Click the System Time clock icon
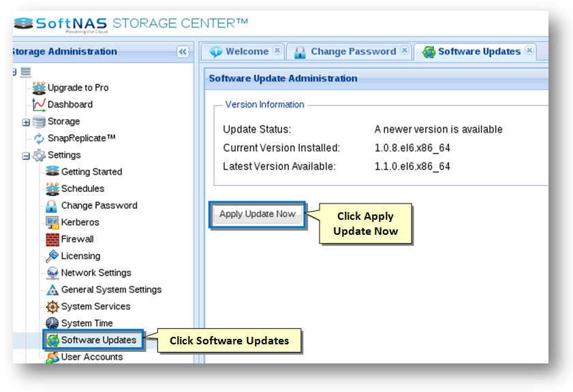This screenshot has height=392, width=573. pyautogui.click(x=52, y=323)
